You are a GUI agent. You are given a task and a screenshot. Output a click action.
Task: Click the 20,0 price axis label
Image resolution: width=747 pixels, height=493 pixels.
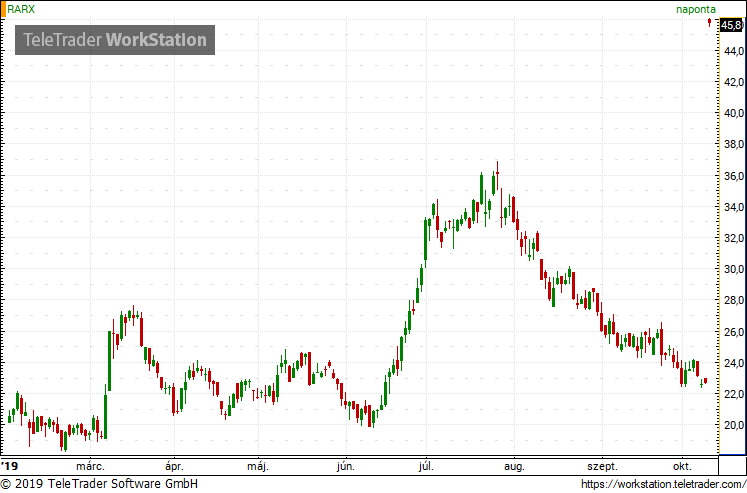(x=734, y=425)
